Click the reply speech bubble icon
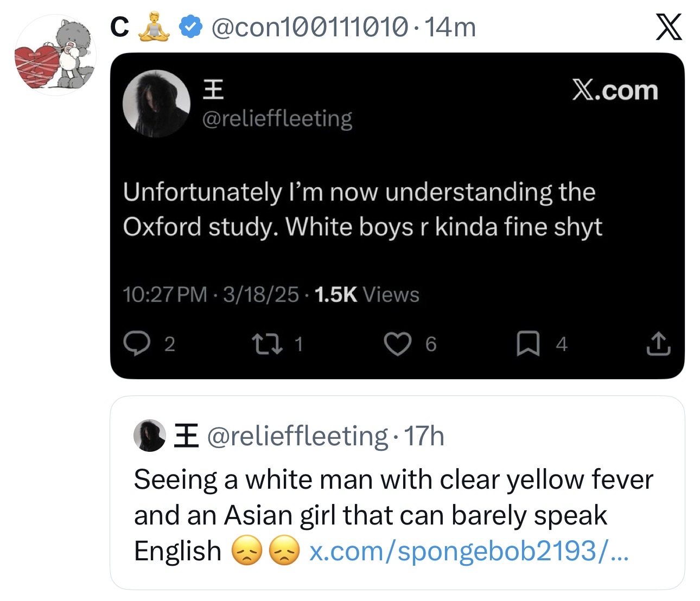700x601 pixels. (x=136, y=343)
